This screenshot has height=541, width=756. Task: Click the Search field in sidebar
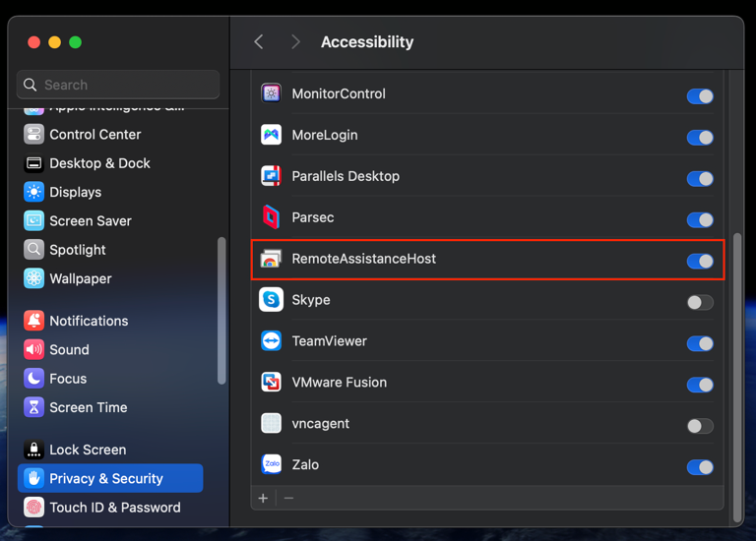118,86
